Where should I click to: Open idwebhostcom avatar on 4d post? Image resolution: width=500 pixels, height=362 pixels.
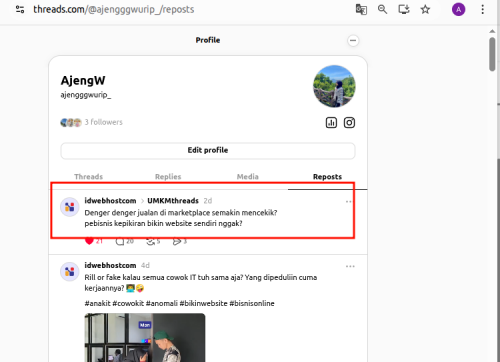pos(70,272)
